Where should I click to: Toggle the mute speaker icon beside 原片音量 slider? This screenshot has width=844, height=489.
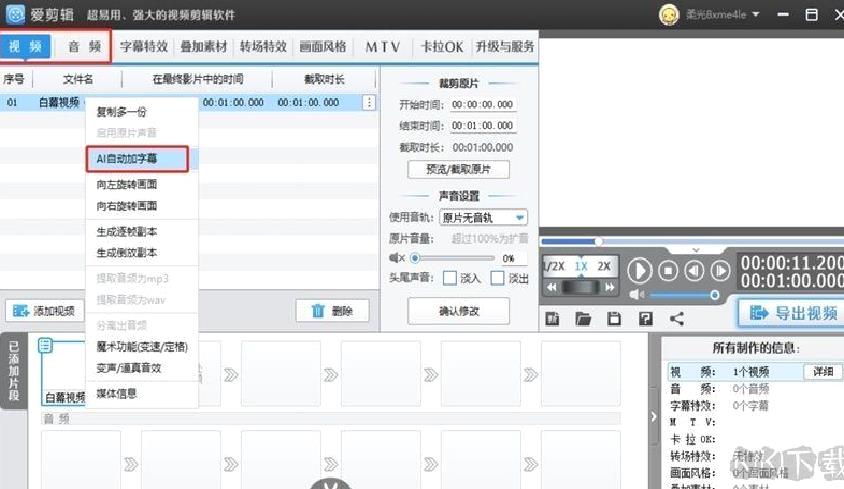397,258
